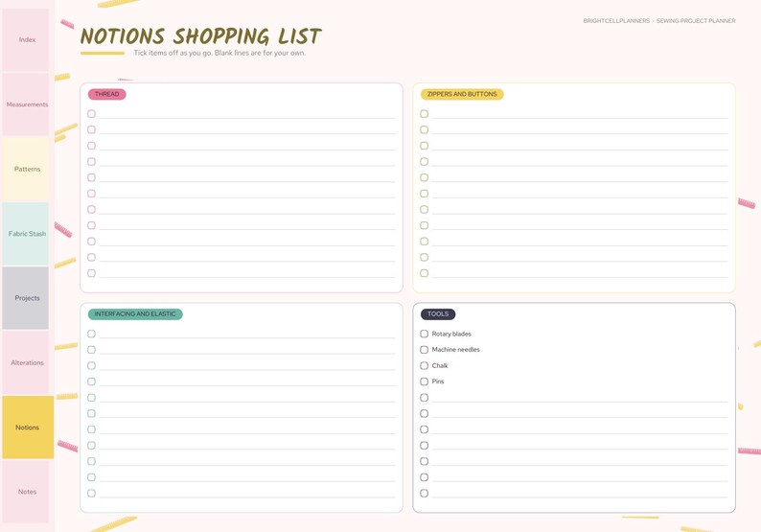
Task: Switch to the Measurements tab
Action: tap(26, 104)
